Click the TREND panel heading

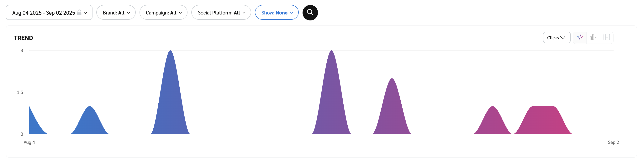(24, 38)
